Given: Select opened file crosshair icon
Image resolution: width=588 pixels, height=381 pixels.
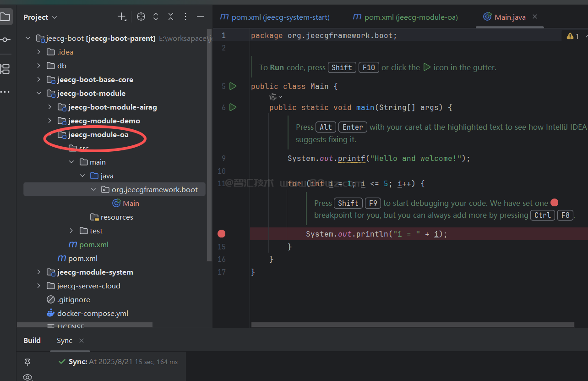Looking at the screenshot, I should 141,17.
